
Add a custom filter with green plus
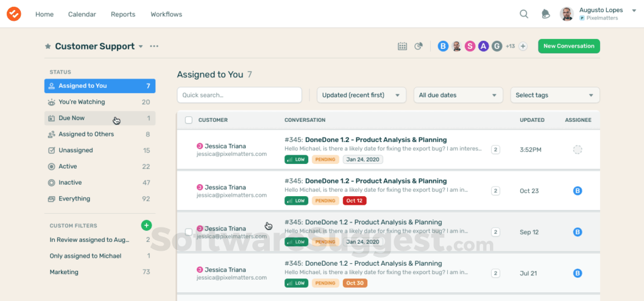(146, 225)
